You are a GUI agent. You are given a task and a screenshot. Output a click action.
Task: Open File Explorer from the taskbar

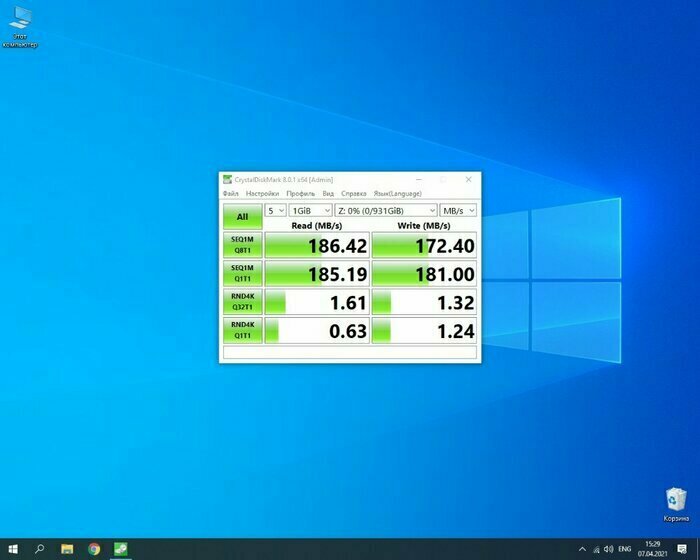pos(67,549)
